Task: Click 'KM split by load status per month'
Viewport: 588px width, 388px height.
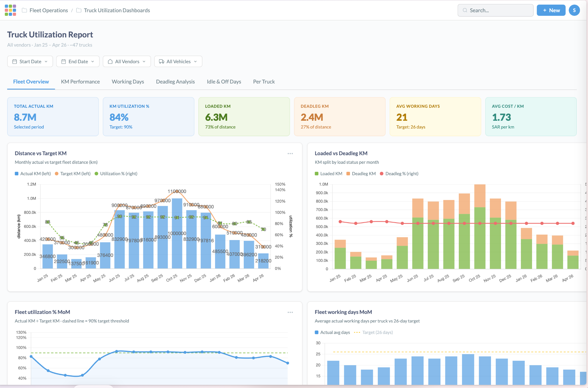Action: pos(347,162)
